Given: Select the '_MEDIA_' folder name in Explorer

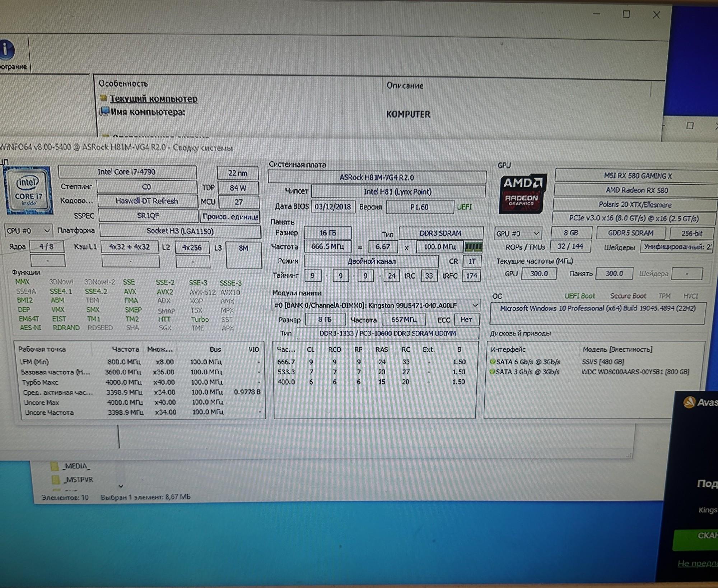Looking at the screenshot, I should tap(76, 466).
